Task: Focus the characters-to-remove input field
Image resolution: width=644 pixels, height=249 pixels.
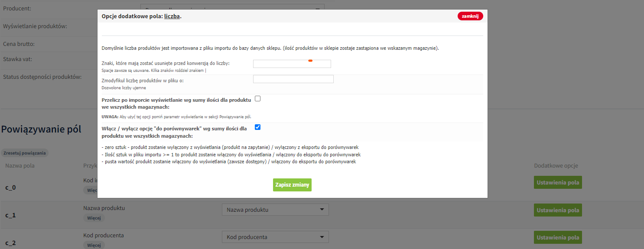Action: [x=292, y=64]
